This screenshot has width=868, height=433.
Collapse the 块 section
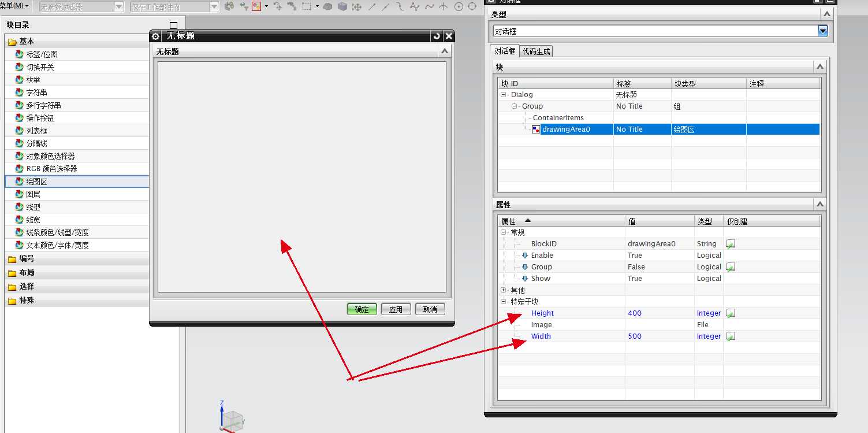pyautogui.click(x=820, y=67)
